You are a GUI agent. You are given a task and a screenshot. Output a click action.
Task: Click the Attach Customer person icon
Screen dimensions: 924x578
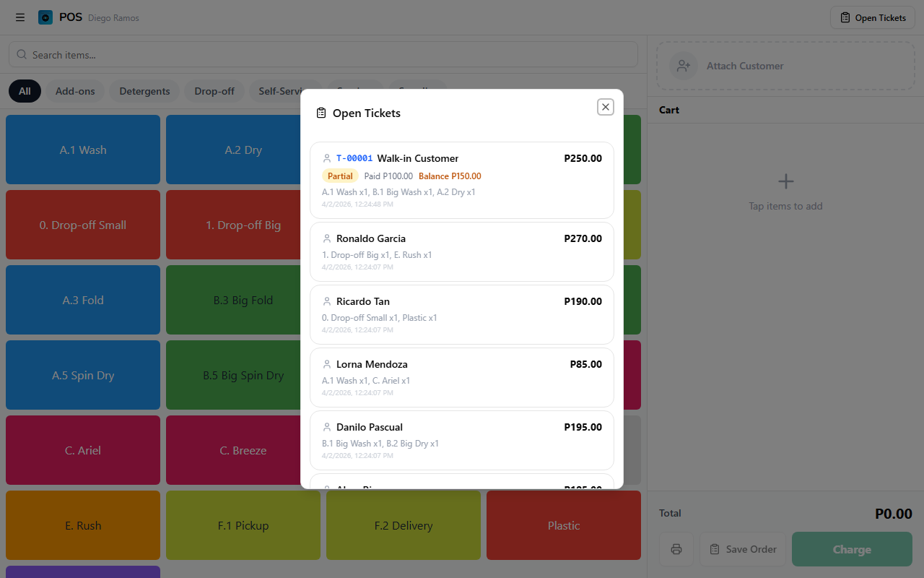pos(683,66)
